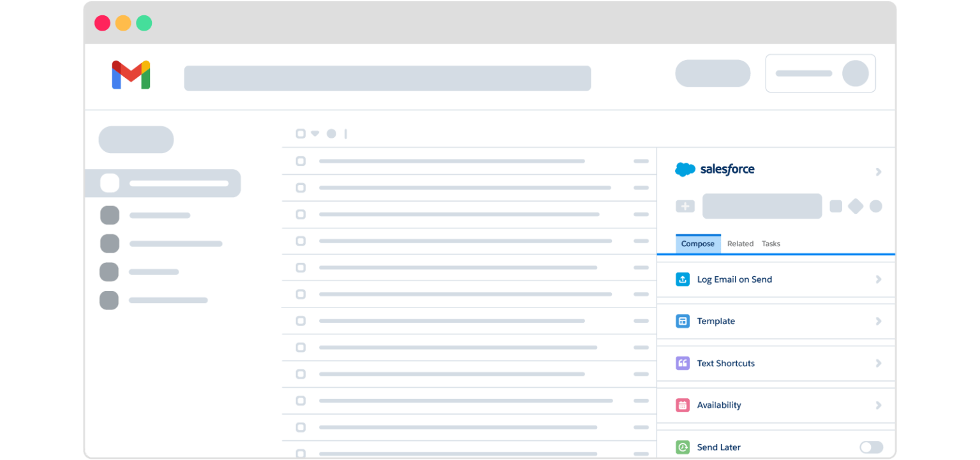Click the Gmail search bar

(x=387, y=77)
